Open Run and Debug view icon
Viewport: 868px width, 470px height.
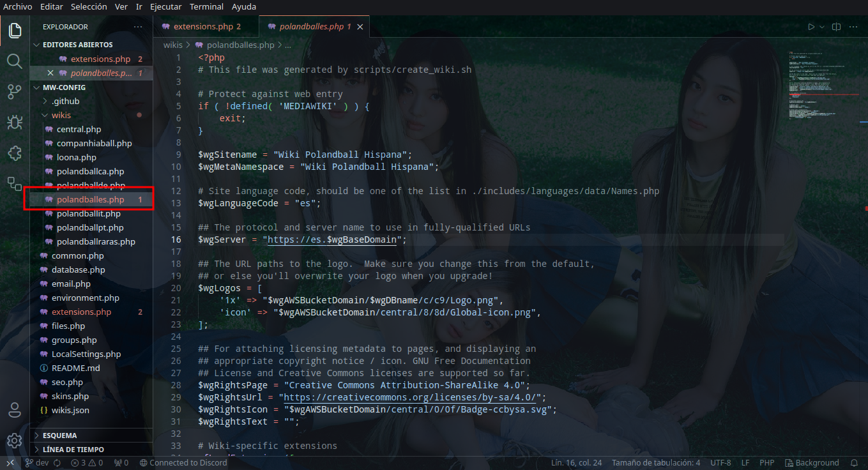(15, 123)
